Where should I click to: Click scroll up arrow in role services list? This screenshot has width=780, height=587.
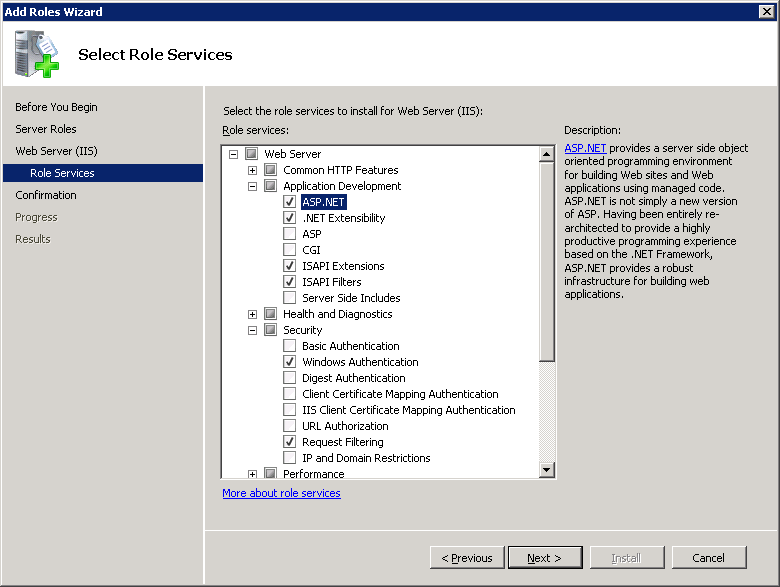[x=547, y=154]
